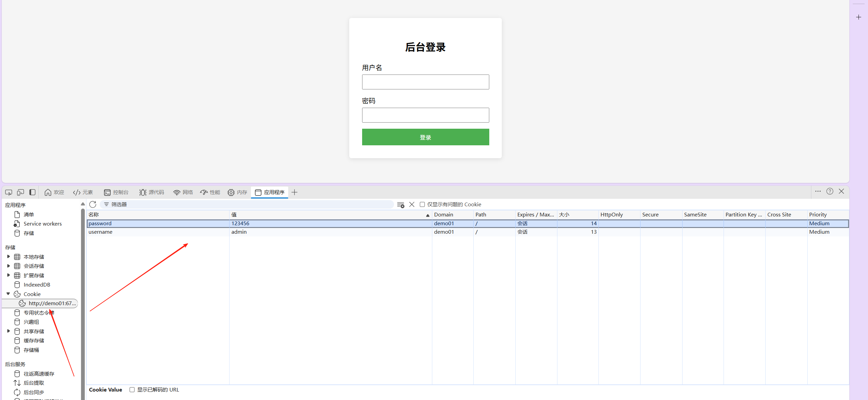Expand the 会话存储 tree node

pyautogui.click(x=8, y=266)
